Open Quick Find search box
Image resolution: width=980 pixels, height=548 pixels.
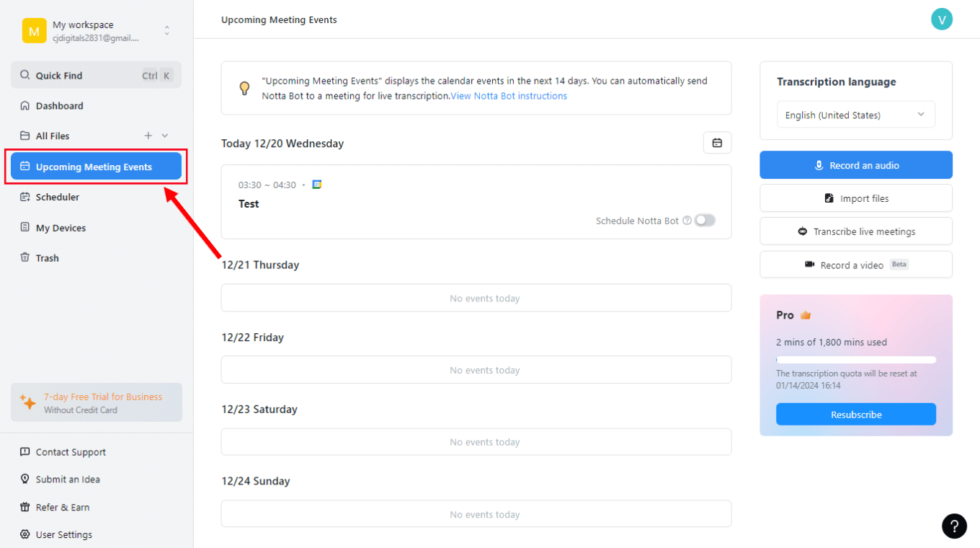(x=96, y=75)
